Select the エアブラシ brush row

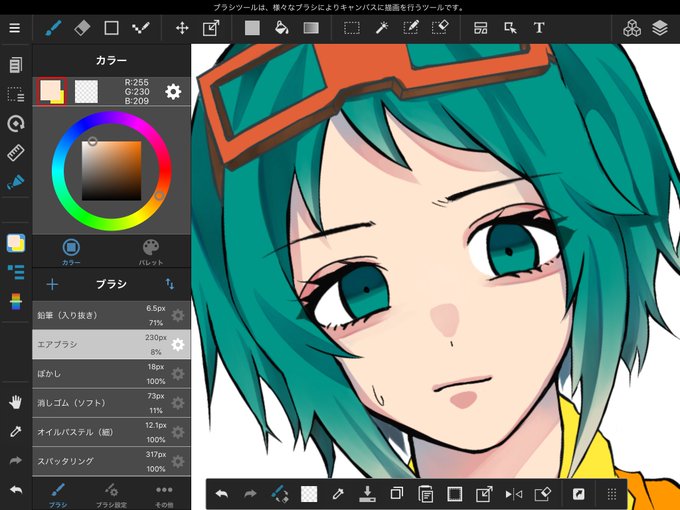pyautogui.click(x=111, y=344)
